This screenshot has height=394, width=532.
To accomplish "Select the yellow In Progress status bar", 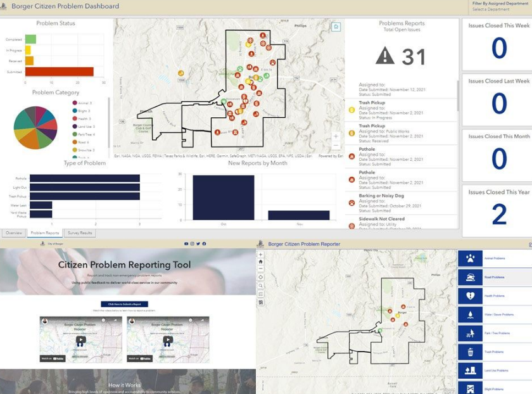I will click(28, 50).
